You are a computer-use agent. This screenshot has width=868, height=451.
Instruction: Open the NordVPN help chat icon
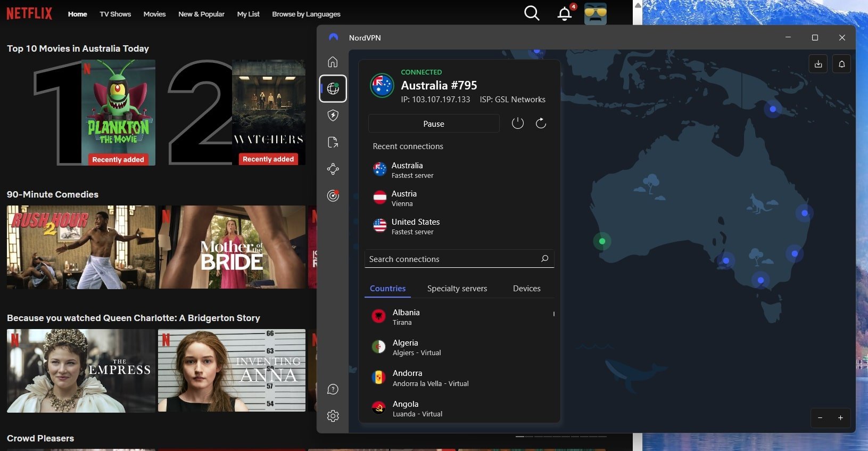tap(333, 389)
